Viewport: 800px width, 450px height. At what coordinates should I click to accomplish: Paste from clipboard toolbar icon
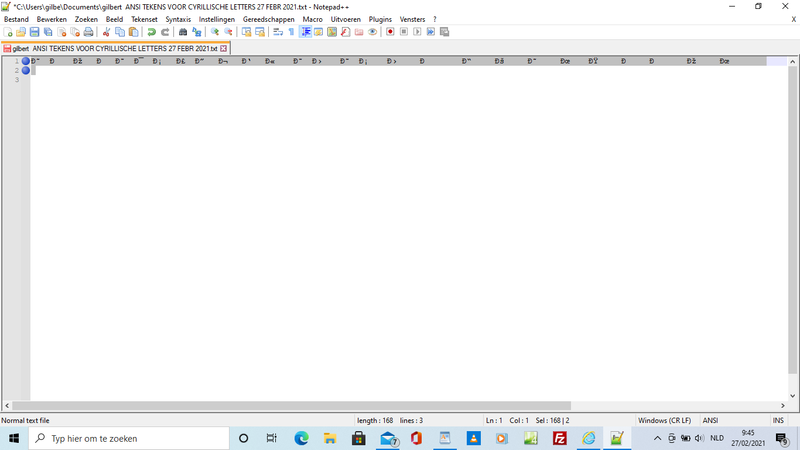pyautogui.click(x=133, y=32)
